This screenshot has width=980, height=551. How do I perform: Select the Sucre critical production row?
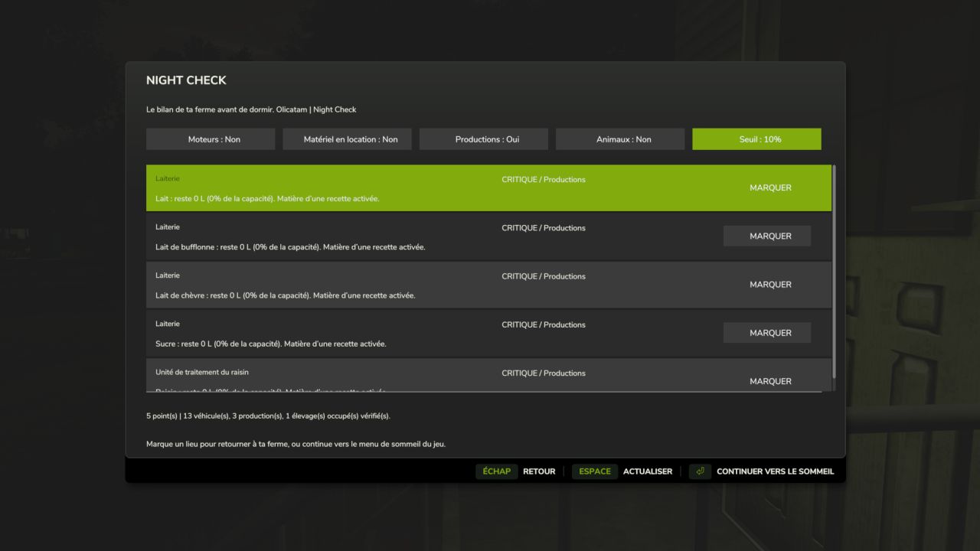[488, 334]
